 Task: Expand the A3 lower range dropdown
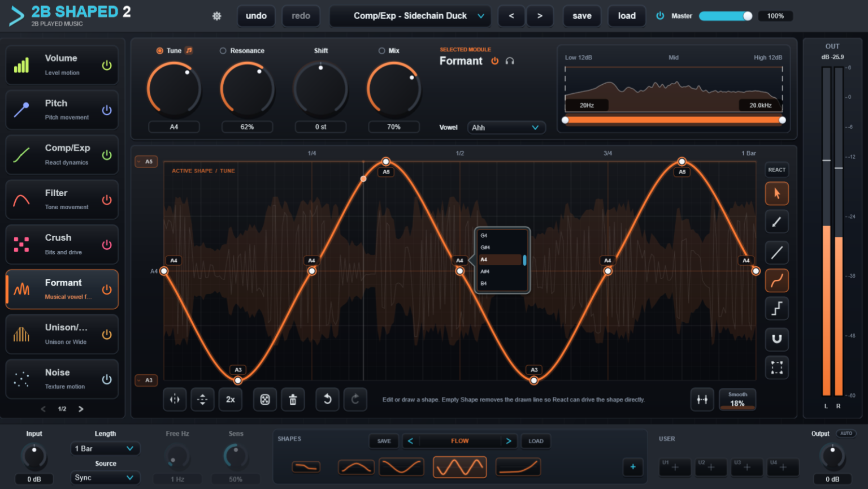[x=146, y=380]
